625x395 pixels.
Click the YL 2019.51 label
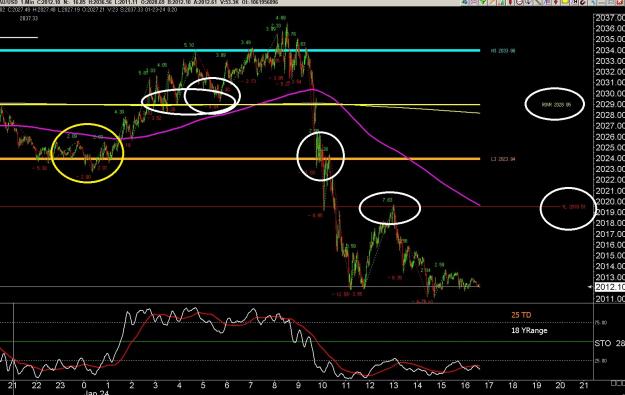click(x=573, y=206)
